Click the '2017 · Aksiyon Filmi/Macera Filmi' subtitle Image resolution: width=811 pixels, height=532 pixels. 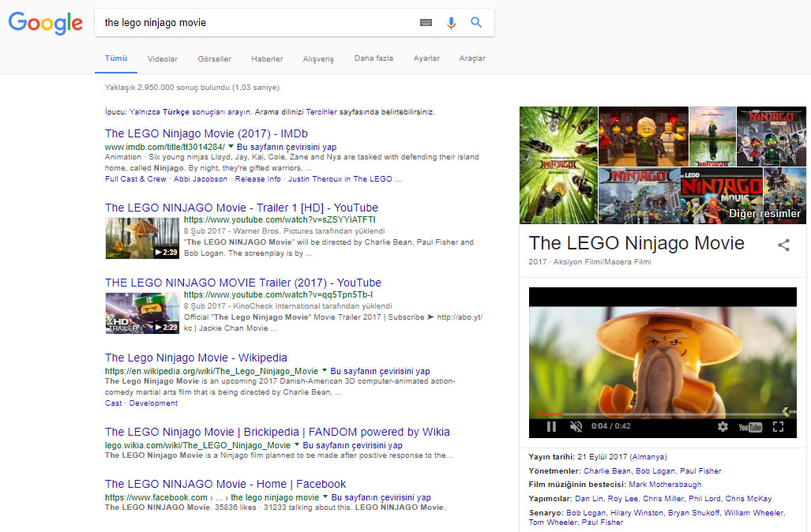(590, 262)
